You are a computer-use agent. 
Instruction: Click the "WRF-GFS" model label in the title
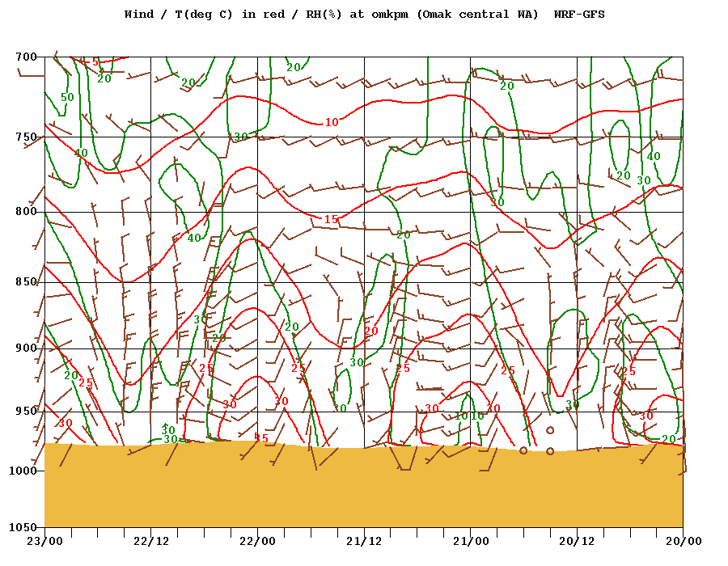point(579,15)
